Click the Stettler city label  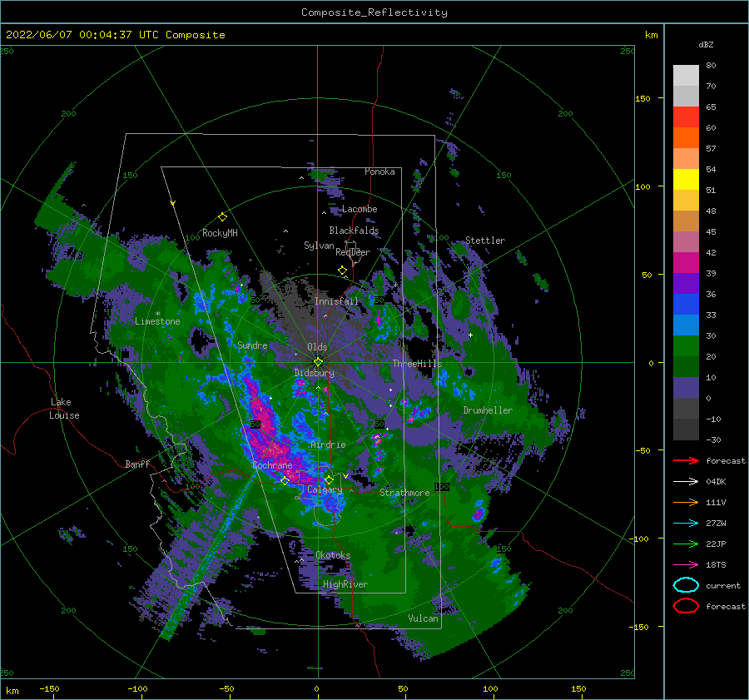(x=485, y=241)
